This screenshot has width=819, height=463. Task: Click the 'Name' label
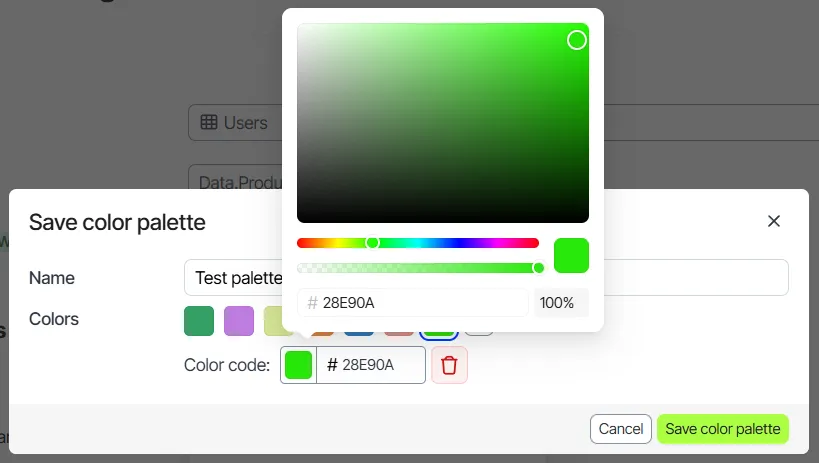[x=52, y=278]
